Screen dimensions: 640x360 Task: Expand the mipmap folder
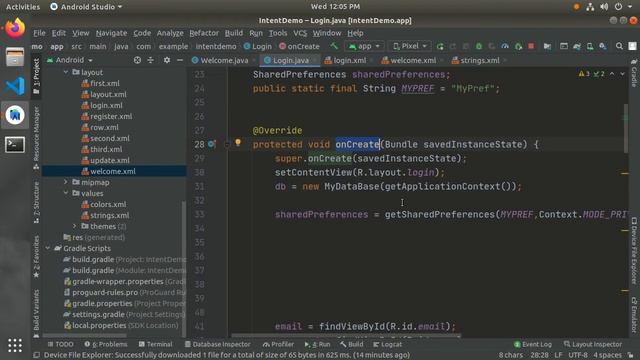tap(66, 182)
